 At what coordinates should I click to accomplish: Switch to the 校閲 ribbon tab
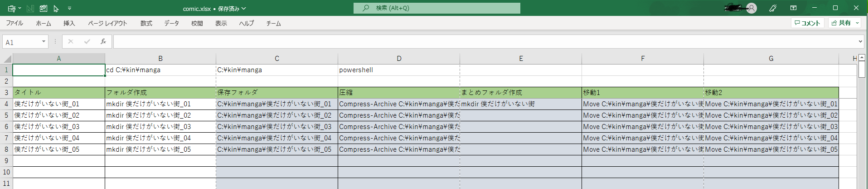[x=197, y=23]
